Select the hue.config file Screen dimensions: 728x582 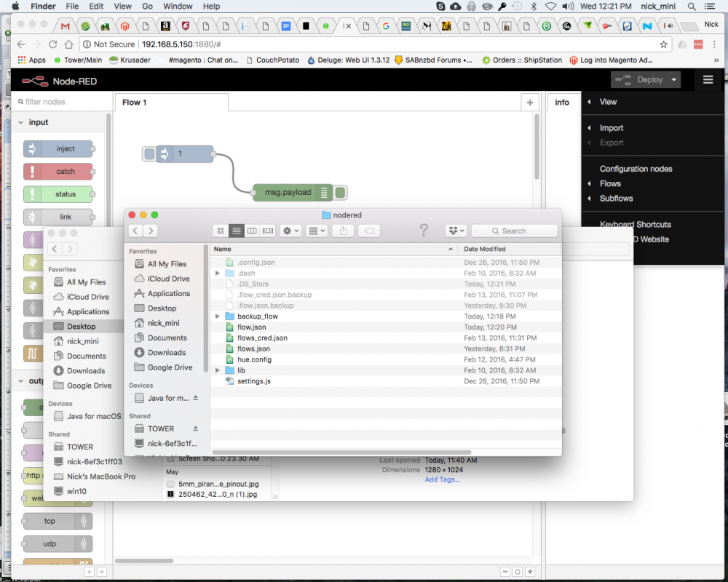pyautogui.click(x=385, y=359)
